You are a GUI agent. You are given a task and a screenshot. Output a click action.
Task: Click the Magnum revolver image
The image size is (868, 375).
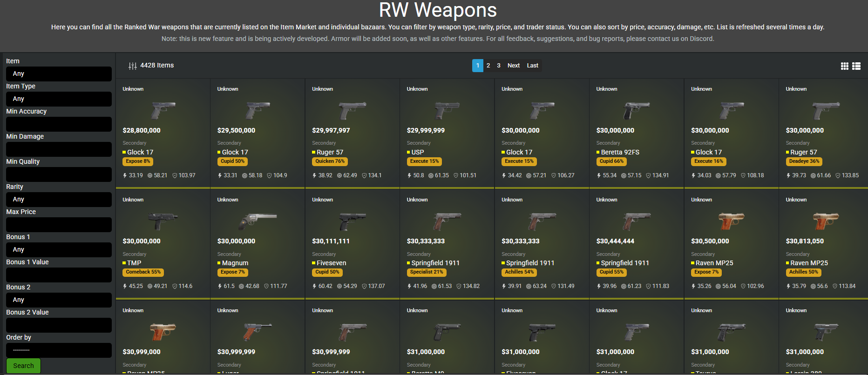pyautogui.click(x=258, y=221)
